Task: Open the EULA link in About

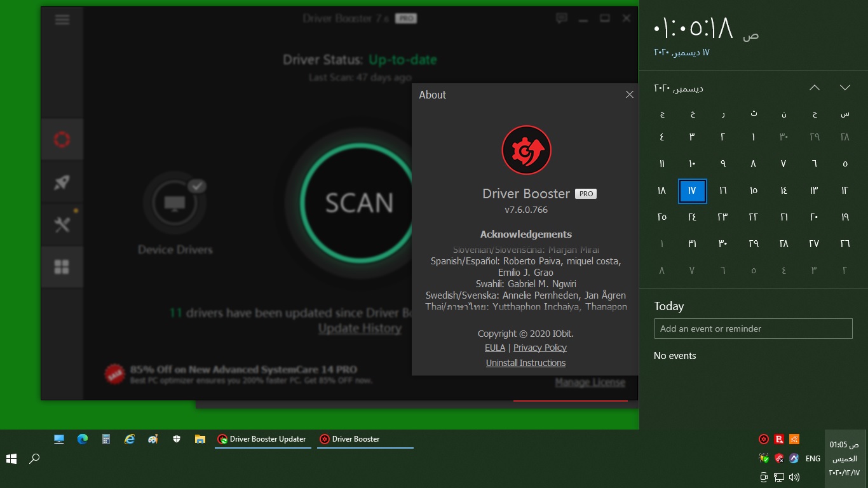Action: pos(495,348)
